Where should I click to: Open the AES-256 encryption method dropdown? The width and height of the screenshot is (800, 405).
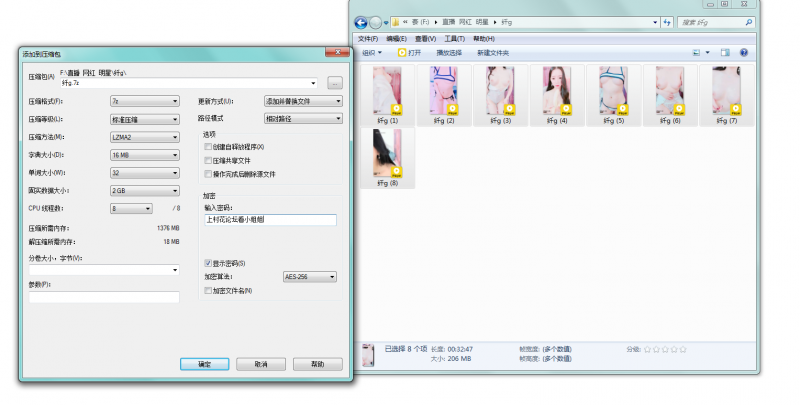point(310,277)
